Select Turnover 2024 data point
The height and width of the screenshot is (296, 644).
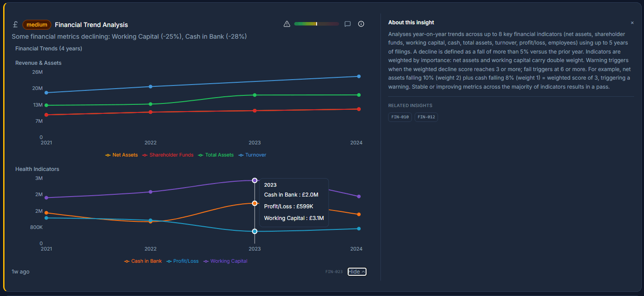[359, 76]
